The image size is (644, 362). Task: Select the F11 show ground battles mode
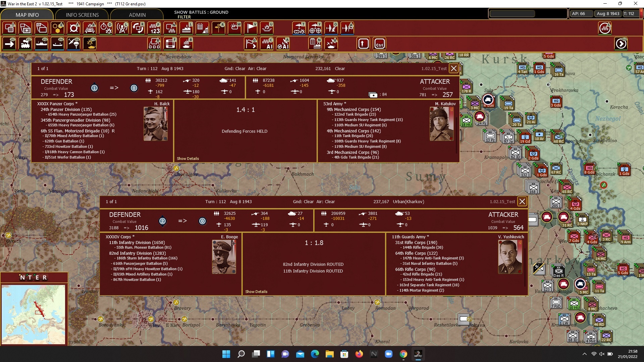coord(90,44)
